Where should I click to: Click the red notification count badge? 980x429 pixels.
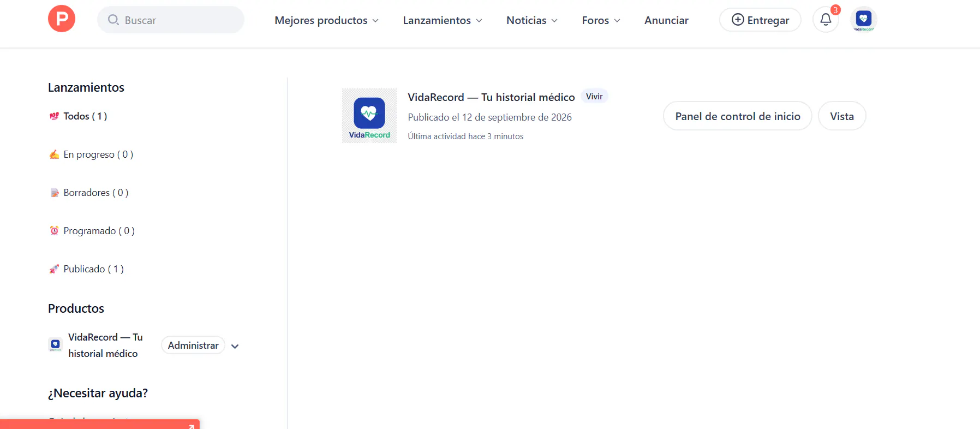835,10
